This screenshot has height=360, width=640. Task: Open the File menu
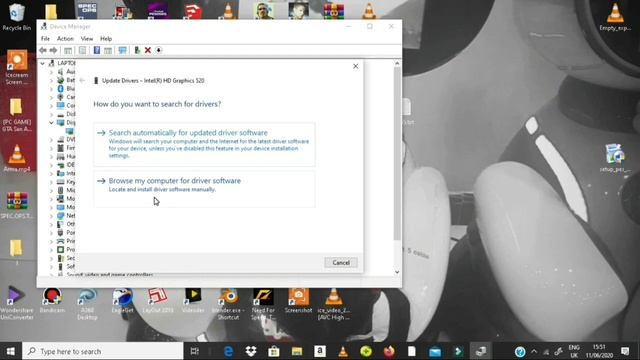click(45, 39)
